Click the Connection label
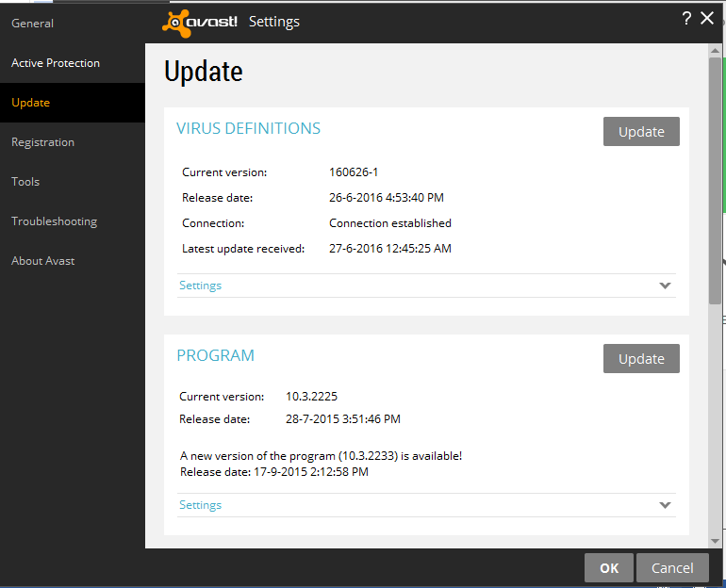This screenshot has width=726, height=588. tap(213, 223)
